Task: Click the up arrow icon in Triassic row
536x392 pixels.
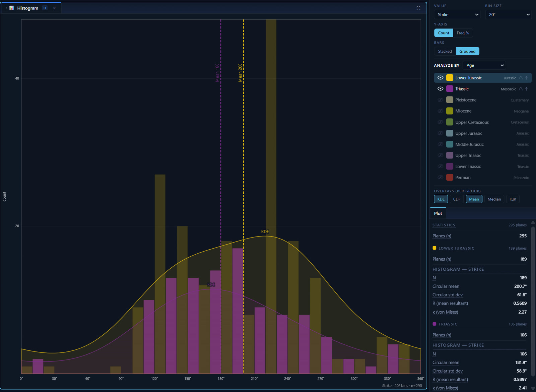Action: click(x=526, y=89)
